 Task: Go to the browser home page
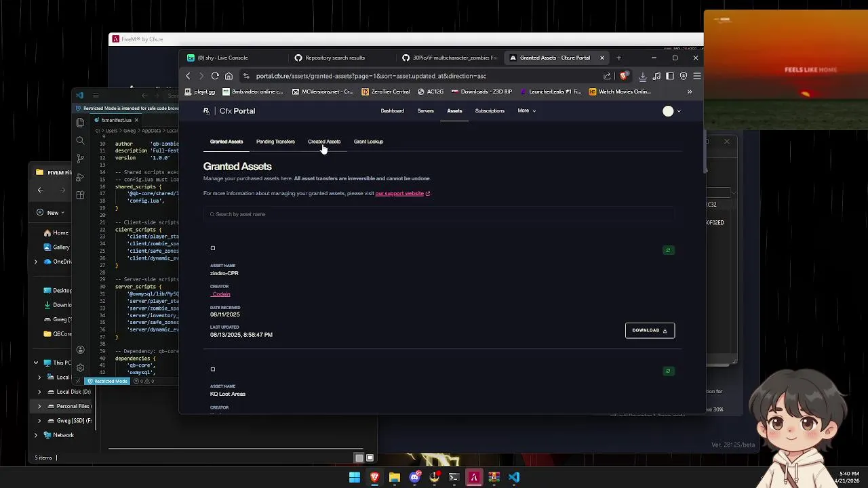[229, 76]
